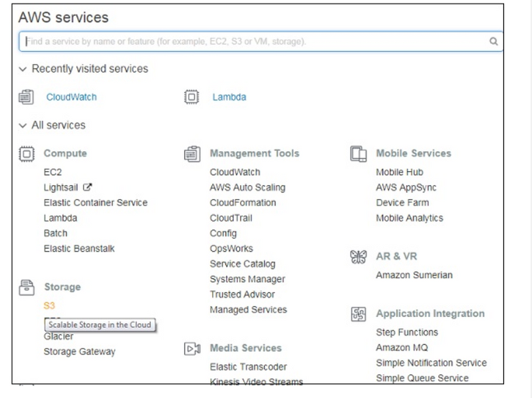Click the Application Integration puzzle icon

358,314
